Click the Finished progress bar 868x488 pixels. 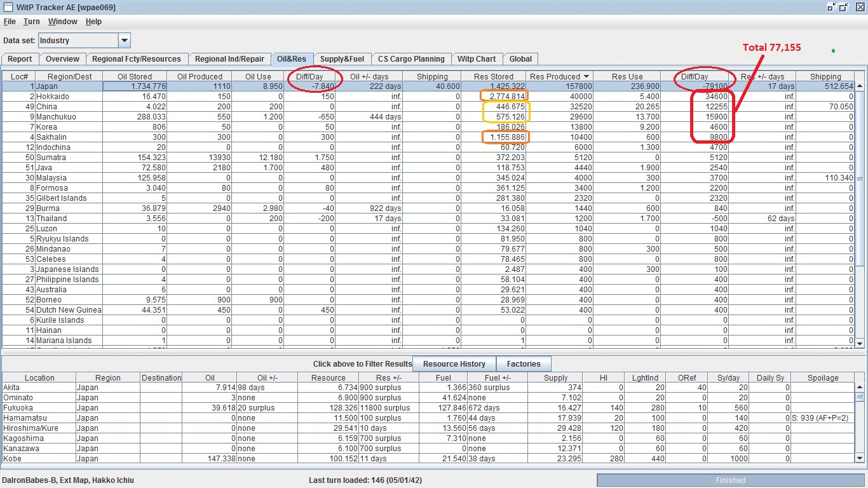730,480
